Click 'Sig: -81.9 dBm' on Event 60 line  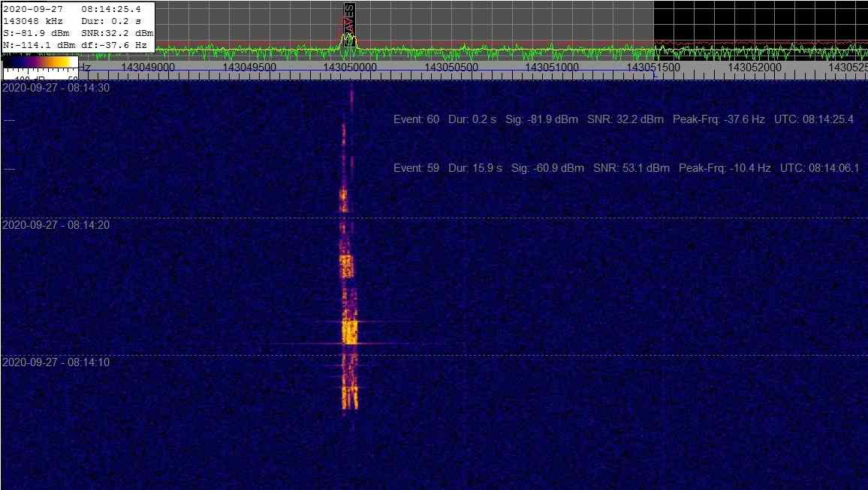(x=541, y=119)
